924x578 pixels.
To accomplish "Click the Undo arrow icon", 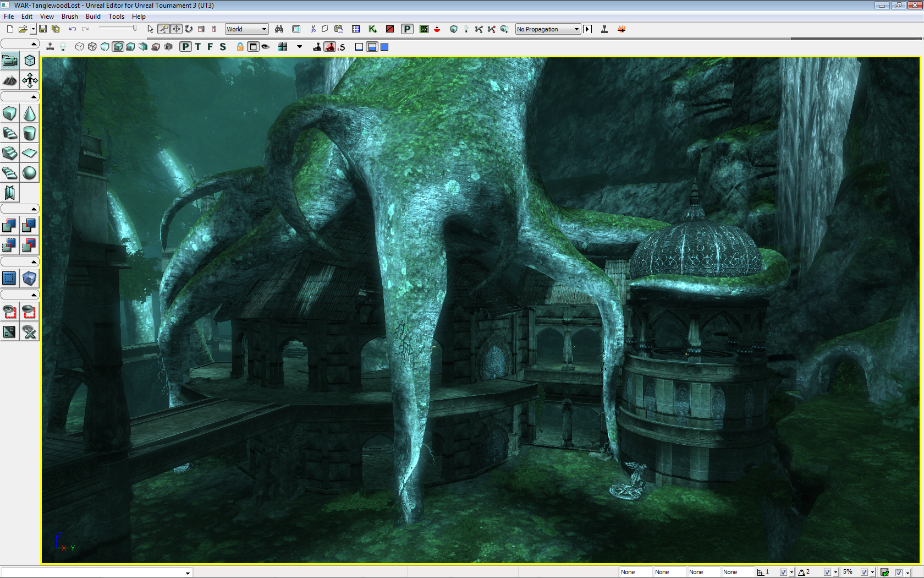I will pos(72,29).
